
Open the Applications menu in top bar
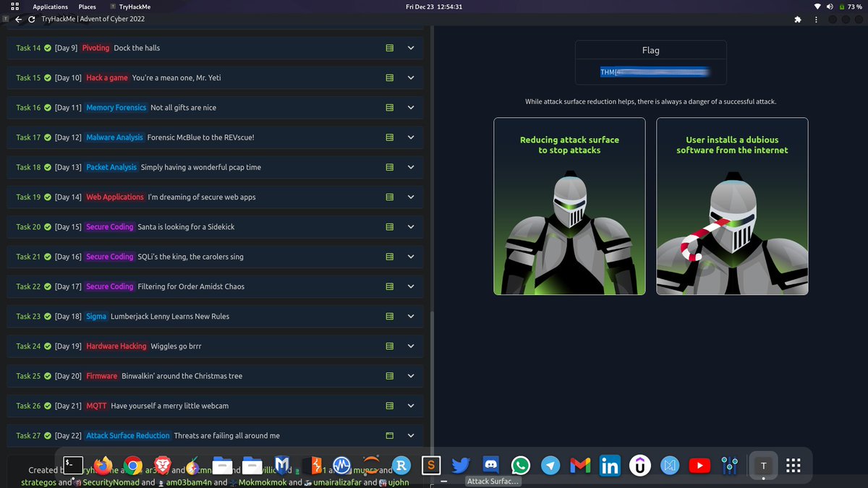[x=51, y=7]
